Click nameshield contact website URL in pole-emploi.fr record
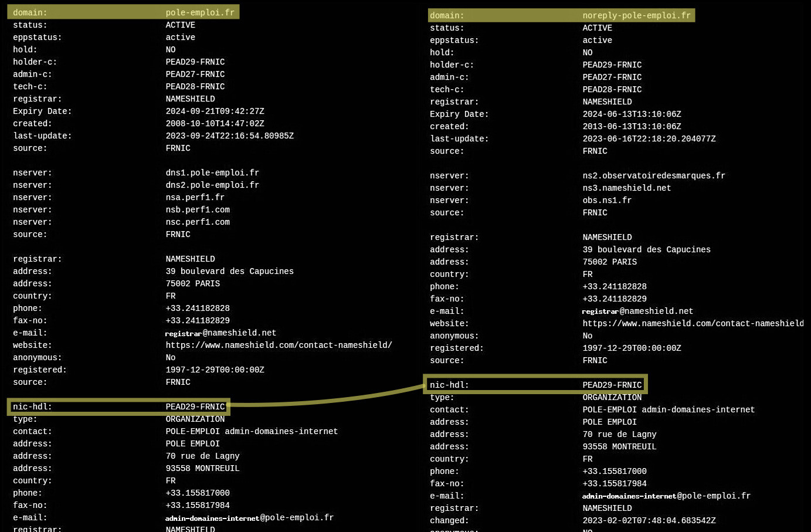Image resolution: width=811 pixels, height=532 pixels. pyautogui.click(x=279, y=345)
